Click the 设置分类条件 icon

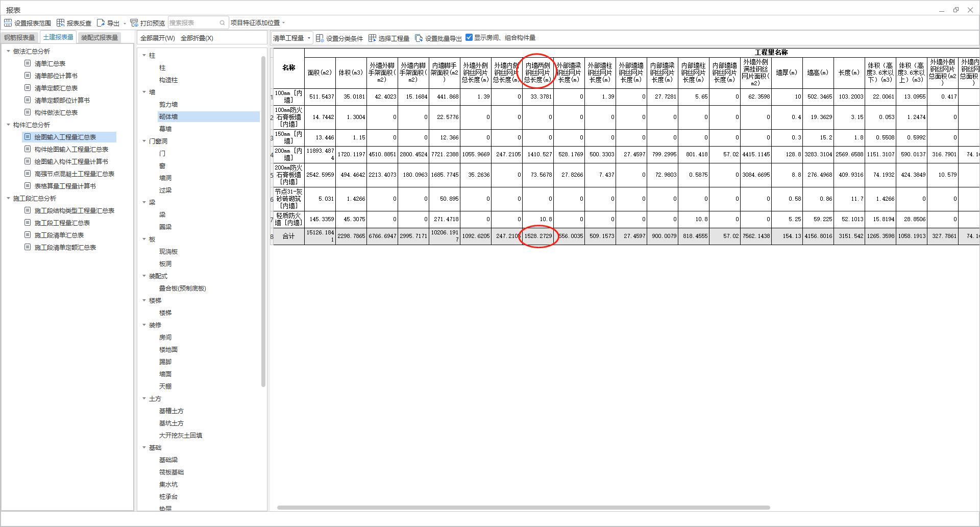(320, 38)
